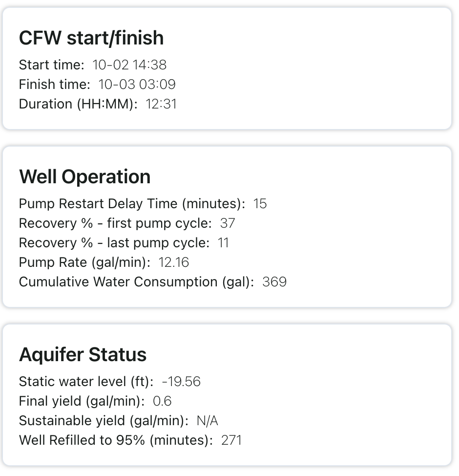Click the pump restart delay value 15

[x=260, y=204]
